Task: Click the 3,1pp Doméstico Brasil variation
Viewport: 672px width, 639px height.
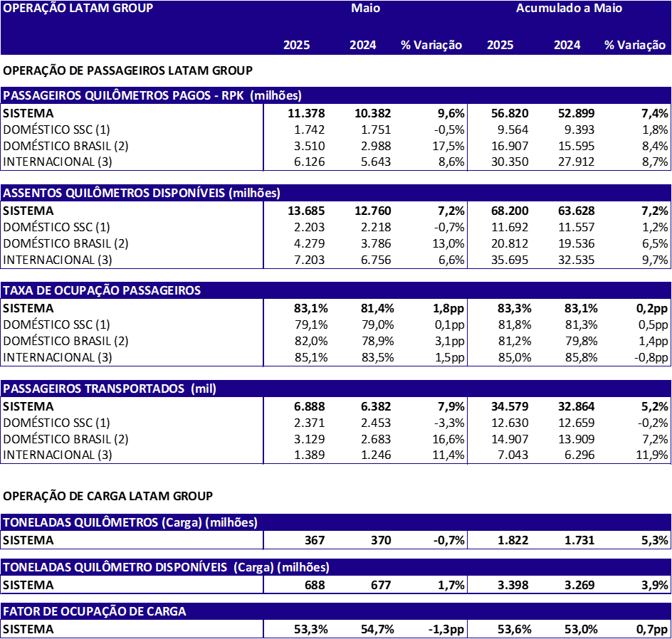Action: (450, 342)
